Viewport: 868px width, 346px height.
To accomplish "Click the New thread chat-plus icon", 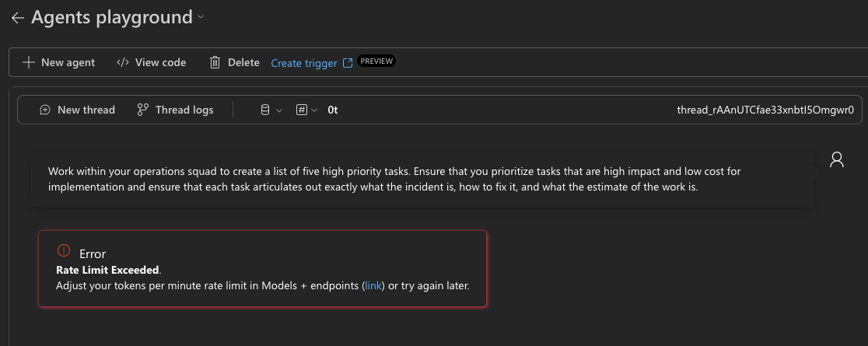I will click(45, 110).
